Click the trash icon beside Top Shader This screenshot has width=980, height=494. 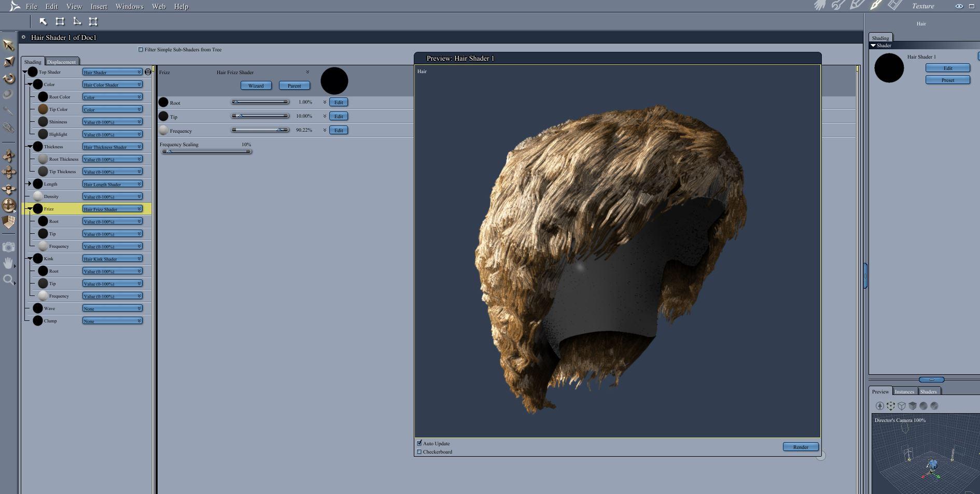tap(148, 72)
